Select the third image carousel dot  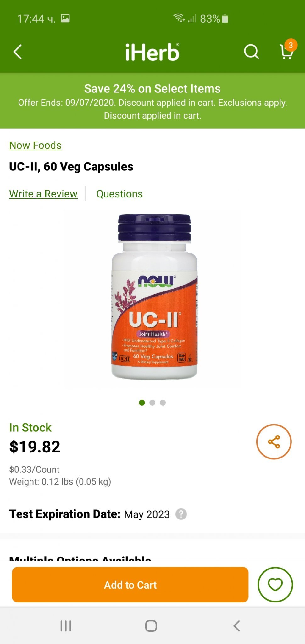163,402
